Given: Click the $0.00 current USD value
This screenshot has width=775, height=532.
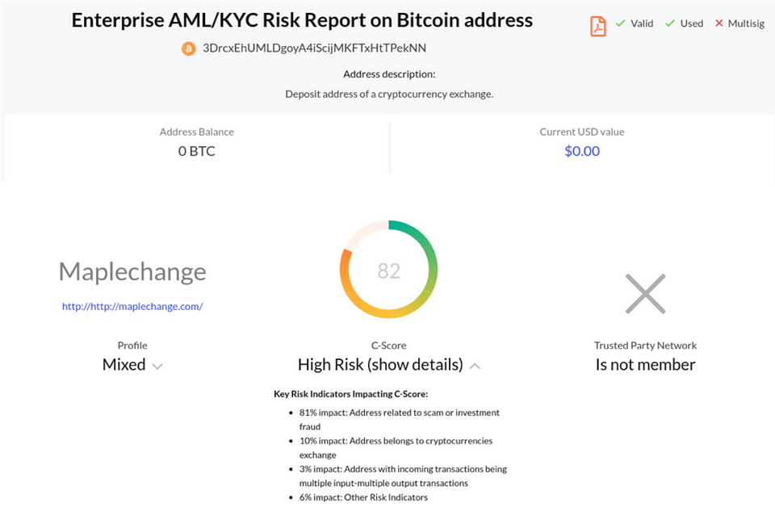Looking at the screenshot, I should 582,151.
